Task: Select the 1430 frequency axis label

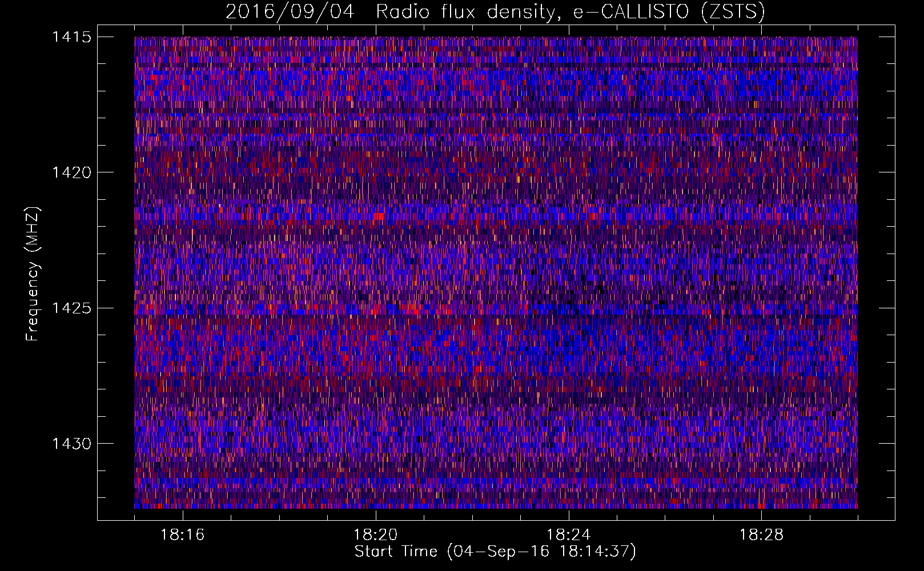Action: (71, 444)
